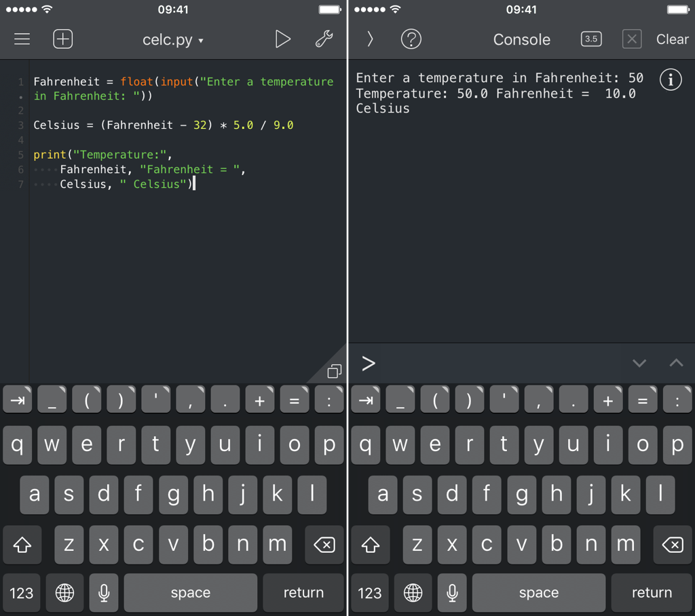This screenshot has width=695, height=616.
Task: Tap backspace on the console keyboard
Action: pos(673,545)
